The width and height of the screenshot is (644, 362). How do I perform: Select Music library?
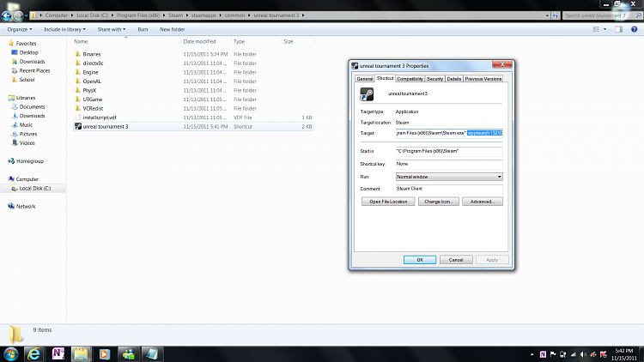pos(26,124)
